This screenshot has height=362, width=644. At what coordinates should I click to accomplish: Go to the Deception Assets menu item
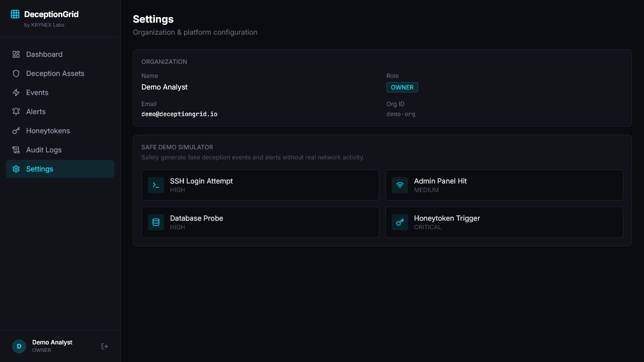tap(60, 73)
